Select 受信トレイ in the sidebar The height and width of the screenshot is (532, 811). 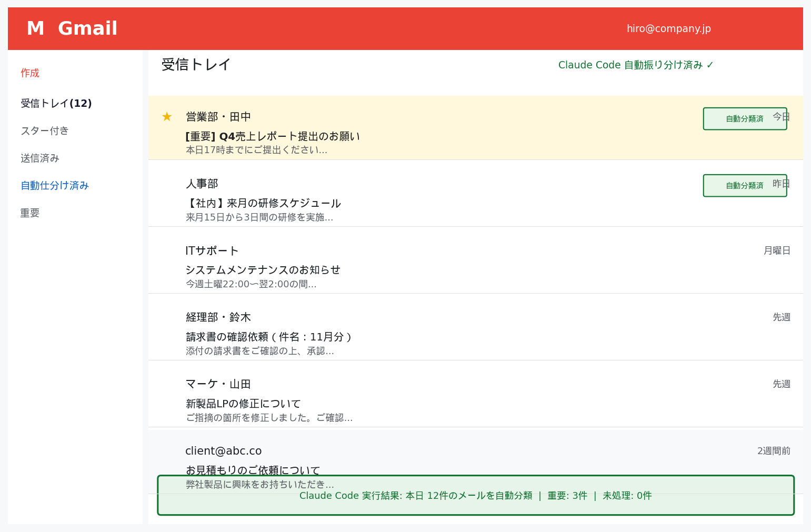pyautogui.click(x=56, y=103)
